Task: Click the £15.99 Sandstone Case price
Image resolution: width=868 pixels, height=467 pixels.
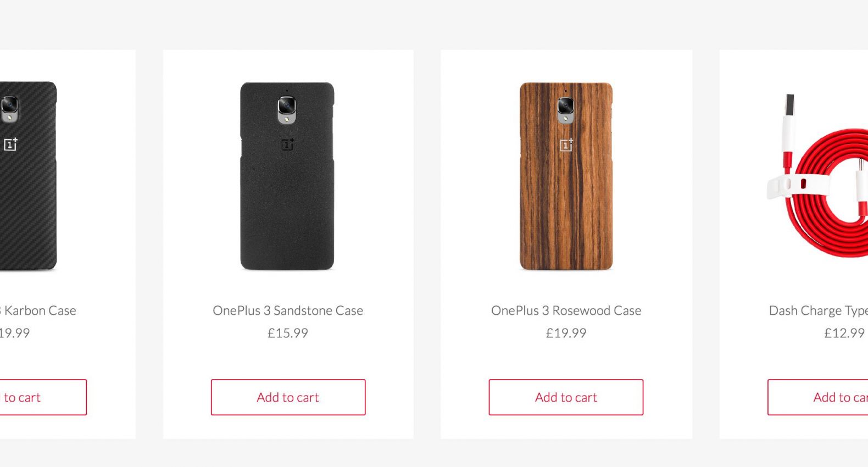Action: point(288,333)
